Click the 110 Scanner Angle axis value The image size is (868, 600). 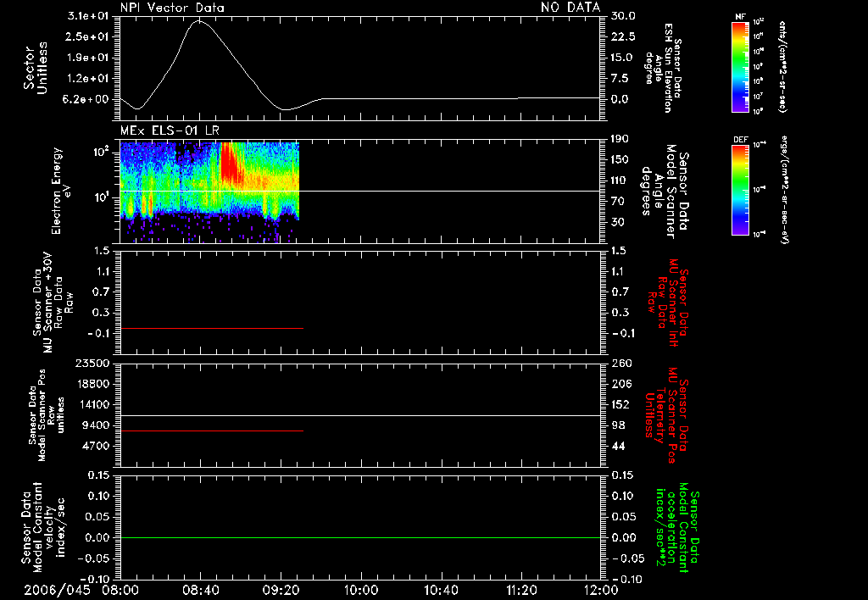620,181
